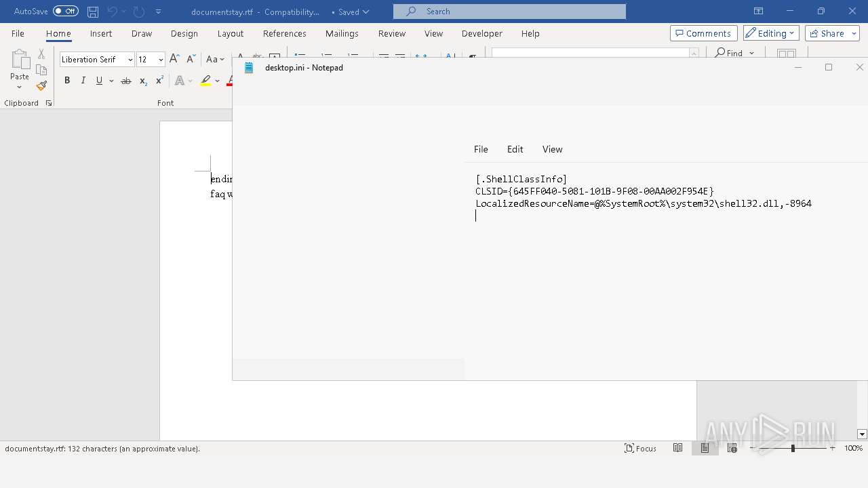The height and width of the screenshot is (488, 868).
Task: Toggle the AutoSave switch in Word
Action: (x=66, y=12)
